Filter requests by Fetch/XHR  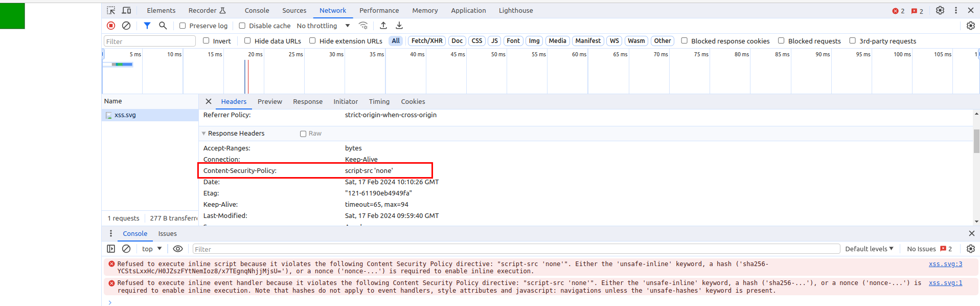[x=427, y=41]
